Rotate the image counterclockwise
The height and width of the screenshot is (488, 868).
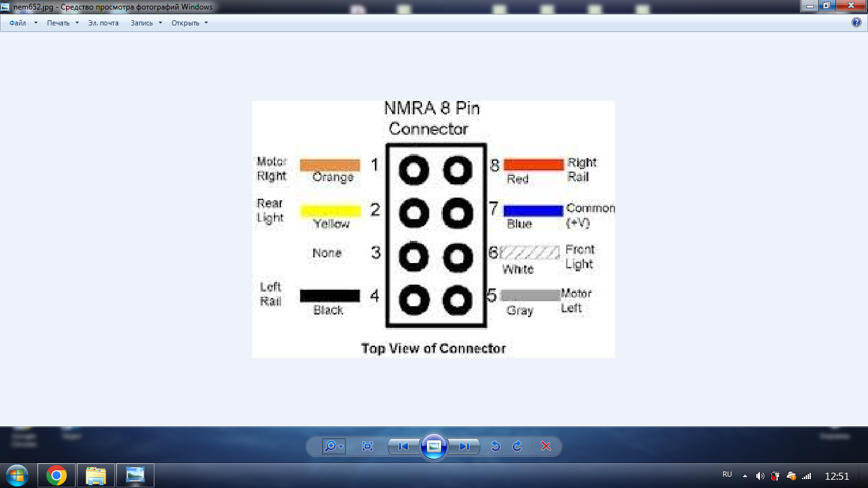(x=496, y=447)
